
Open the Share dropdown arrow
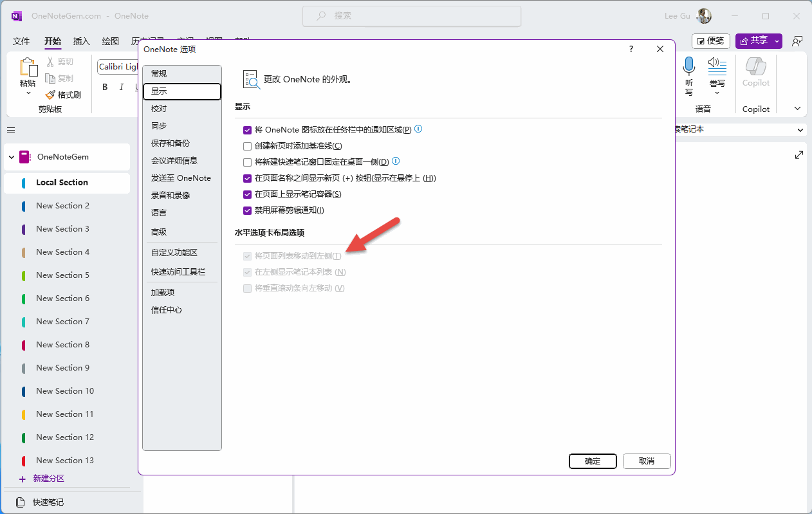[x=777, y=41]
